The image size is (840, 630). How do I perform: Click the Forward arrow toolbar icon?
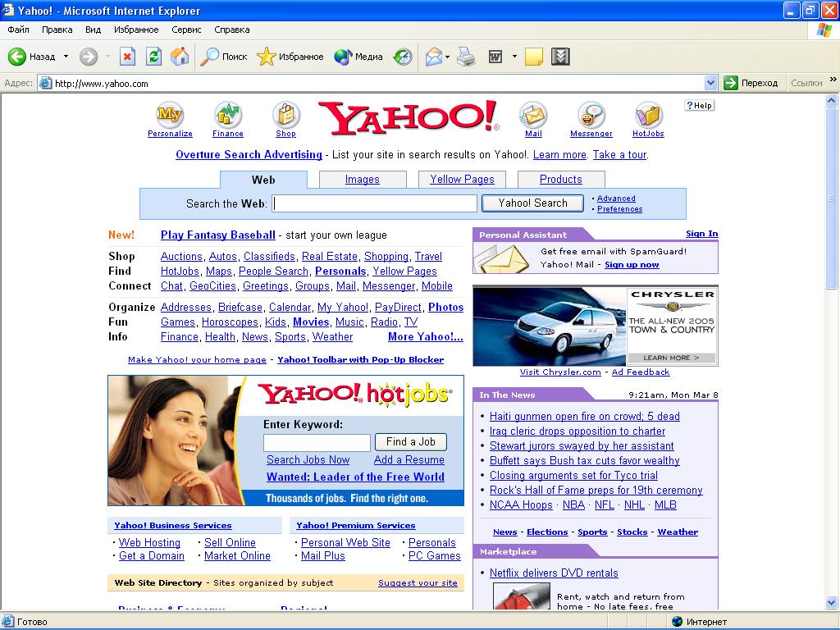[x=89, y=57]
